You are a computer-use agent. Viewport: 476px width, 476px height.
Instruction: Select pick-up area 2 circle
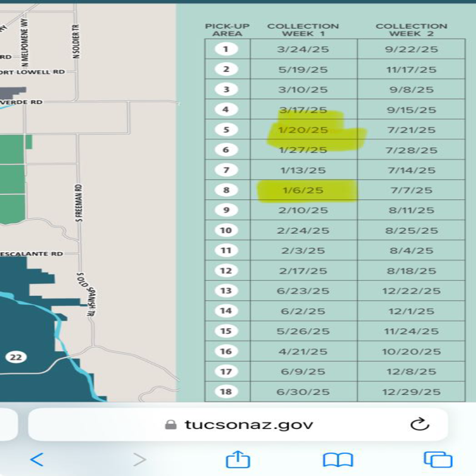(226, 69)
